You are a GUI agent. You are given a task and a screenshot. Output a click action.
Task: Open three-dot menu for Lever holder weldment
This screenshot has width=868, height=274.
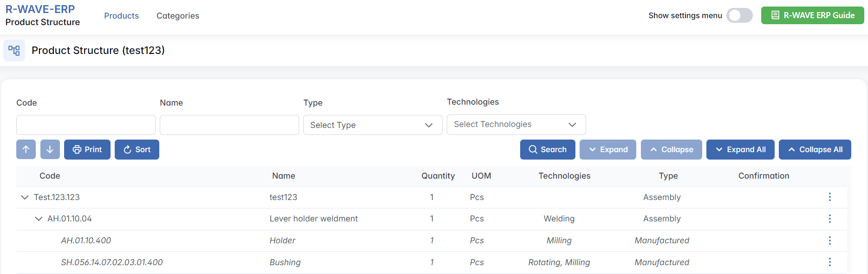pos(829,219)
